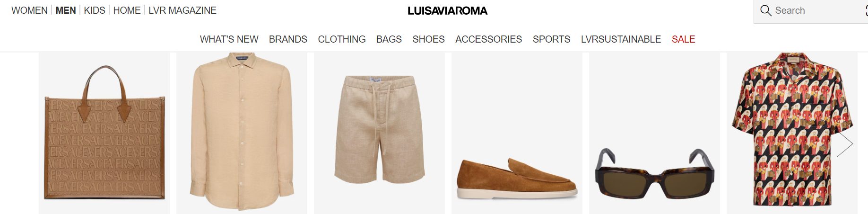
Task: Advance the product carousel with the right arrow
Action: 844,144
